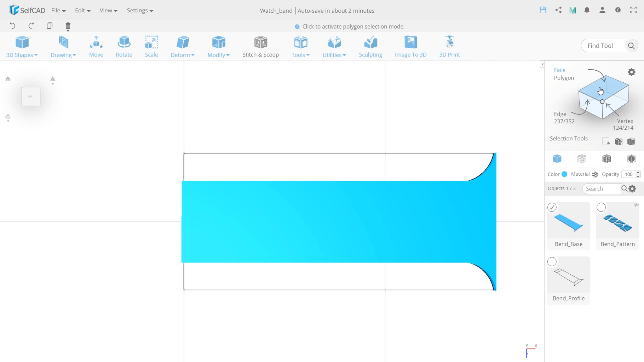This screenshot has width=644, height=362.
Task: Click the redo arrow icon
Action: (31, 26)
